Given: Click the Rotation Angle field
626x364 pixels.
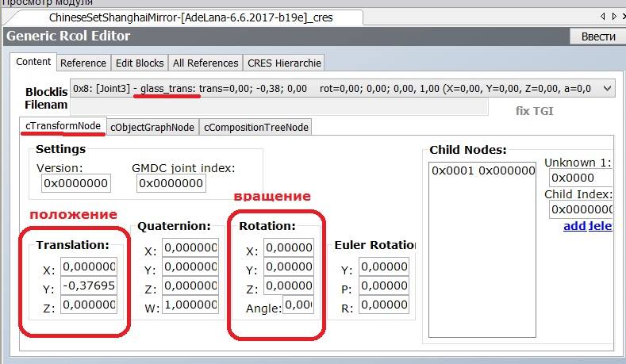Looking at the screenshot, I should click(298, 306).
